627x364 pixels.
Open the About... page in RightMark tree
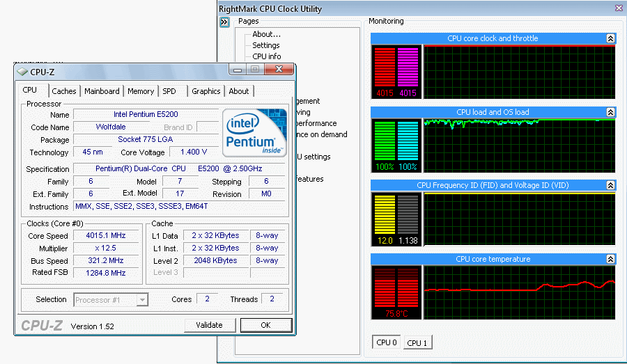coord(266,34)
